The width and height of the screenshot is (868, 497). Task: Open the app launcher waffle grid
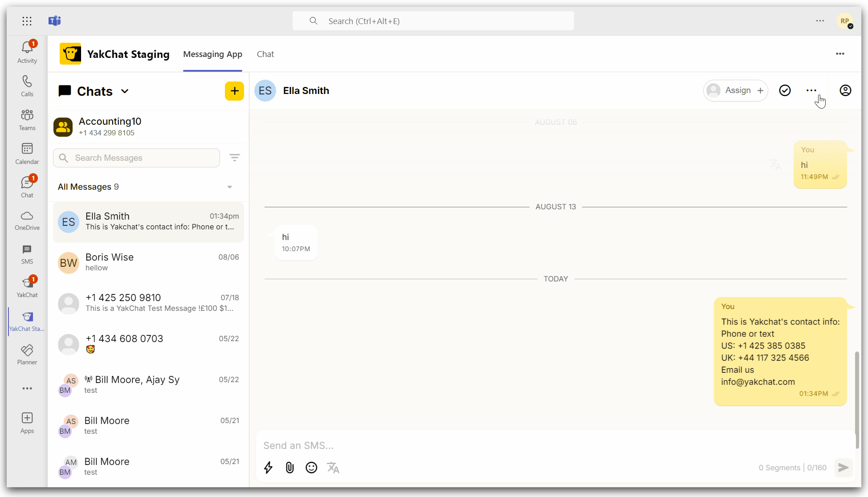[x=27, y=21]
